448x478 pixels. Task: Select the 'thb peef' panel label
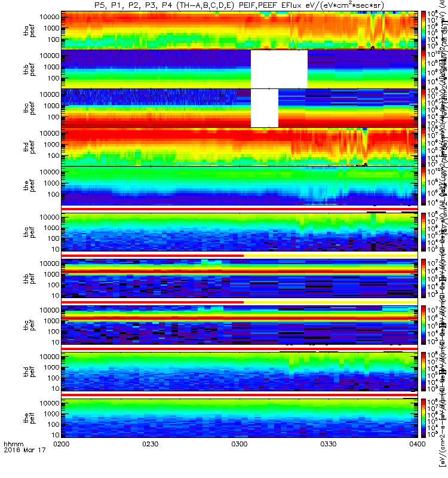[x=29, y=69]
